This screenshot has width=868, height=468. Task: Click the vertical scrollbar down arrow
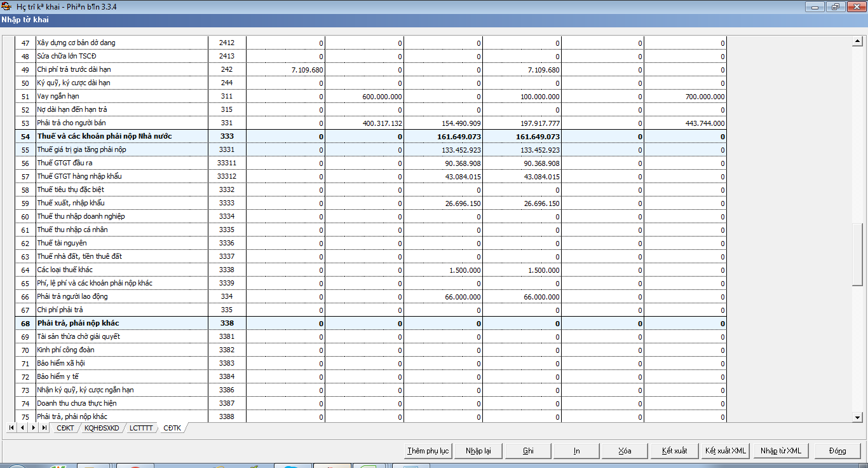(x=857, y=417)
